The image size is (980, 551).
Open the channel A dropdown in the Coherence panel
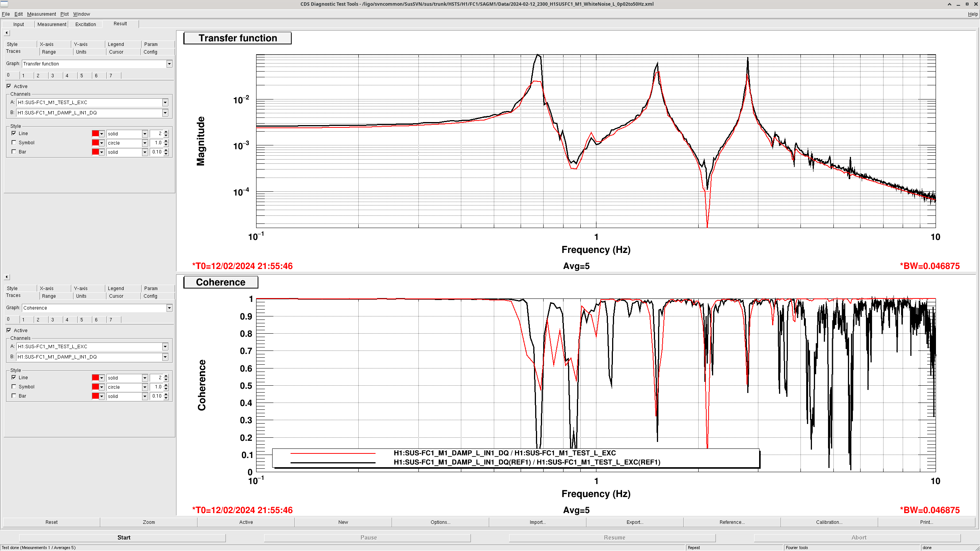165,347
